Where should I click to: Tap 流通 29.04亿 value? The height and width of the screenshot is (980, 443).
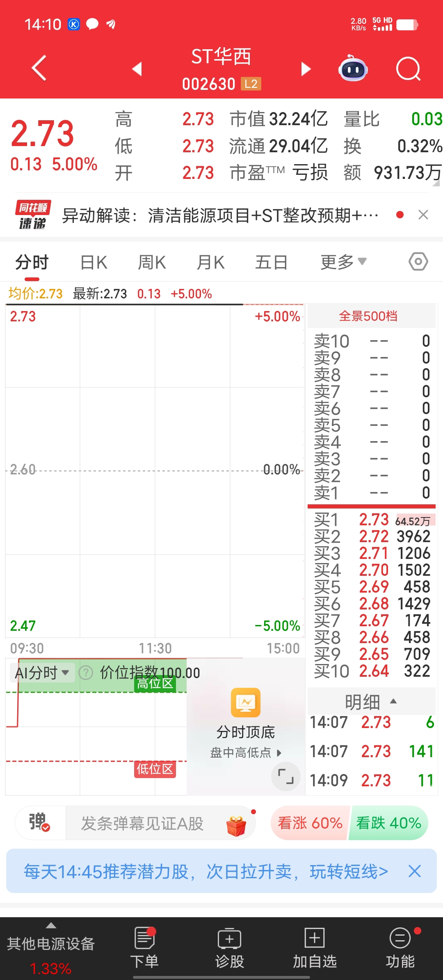click(279, 146)
